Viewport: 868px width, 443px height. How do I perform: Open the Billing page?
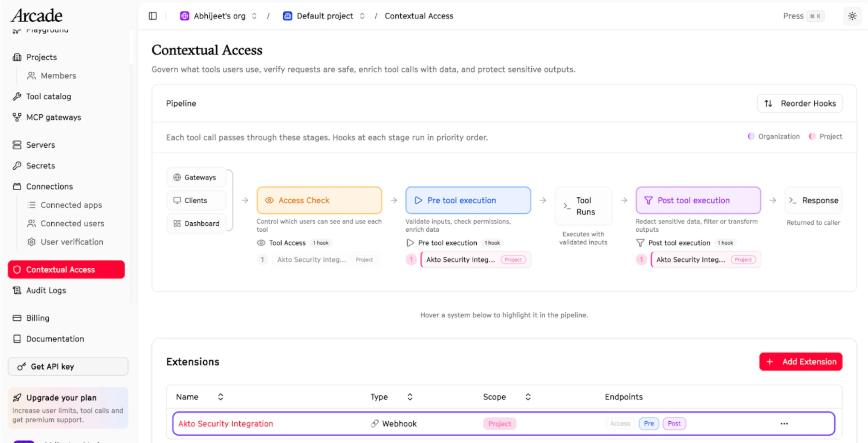point(37,318)
